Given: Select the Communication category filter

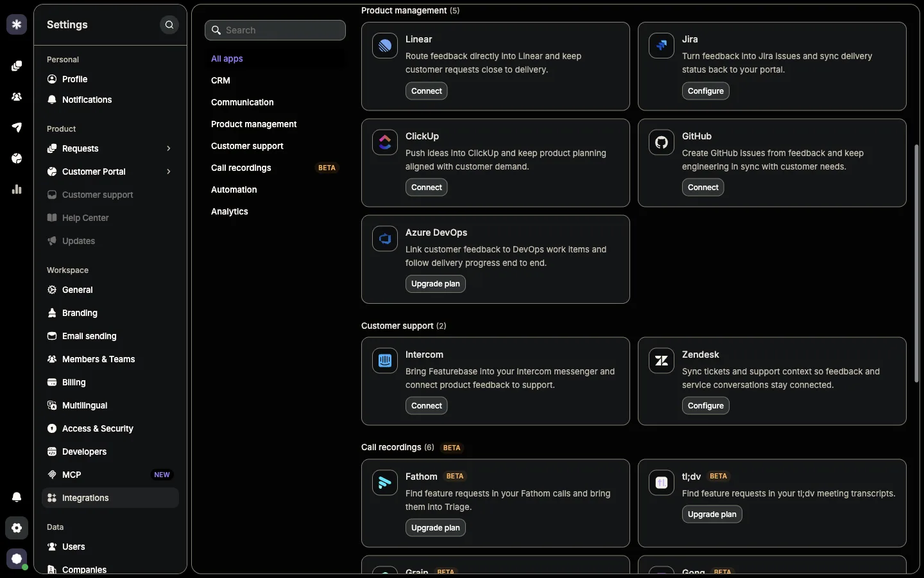Looking at the screenshot, I should point(275,102).
